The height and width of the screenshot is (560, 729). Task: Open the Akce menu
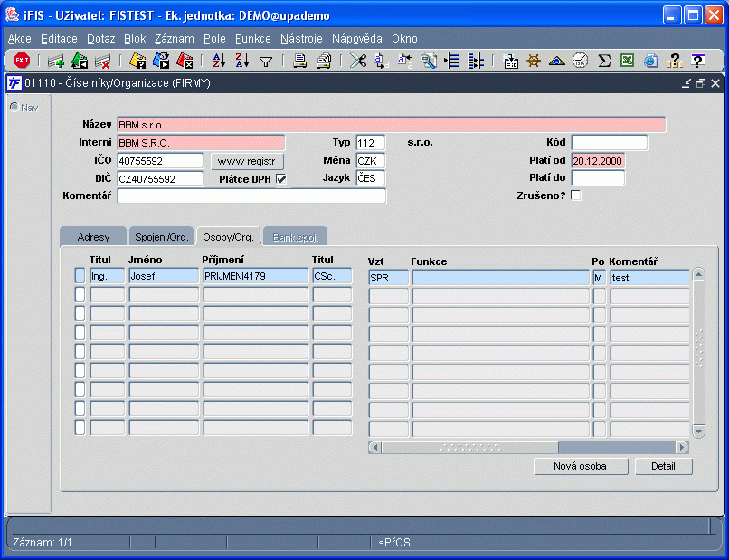[x=20, y=39]
